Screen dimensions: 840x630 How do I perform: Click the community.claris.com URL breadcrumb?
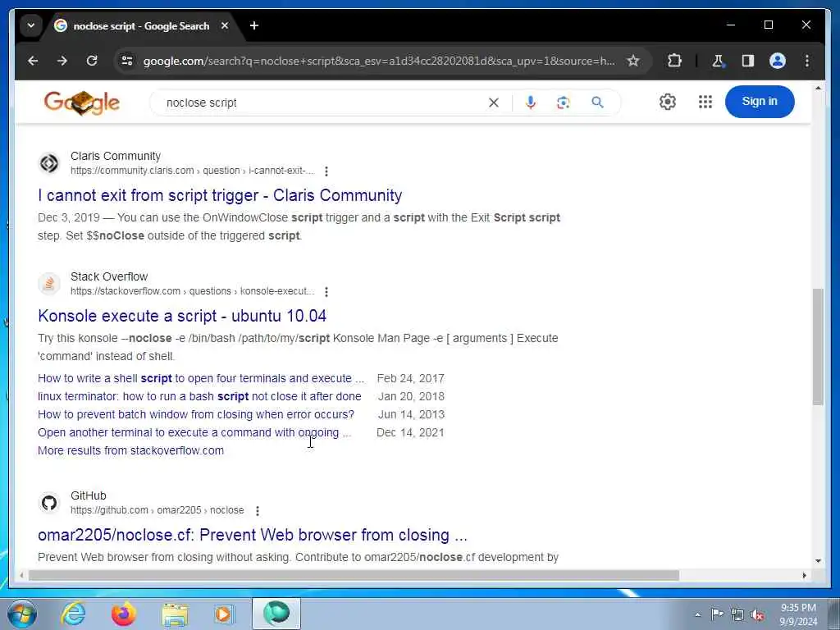(x=192, y=171)
